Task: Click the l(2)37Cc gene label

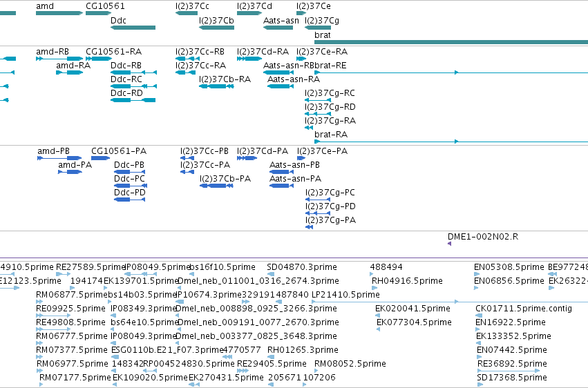Action: (192, 6)
